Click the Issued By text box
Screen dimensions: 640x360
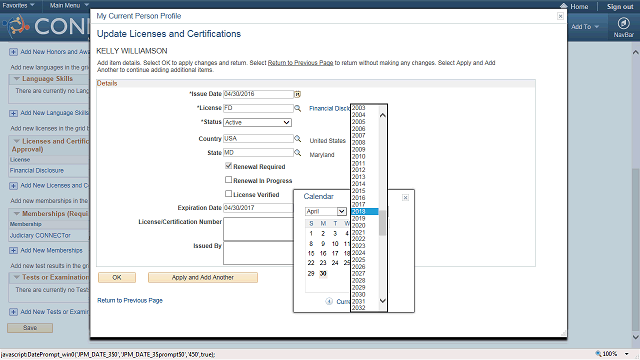(x=258, y=253)
